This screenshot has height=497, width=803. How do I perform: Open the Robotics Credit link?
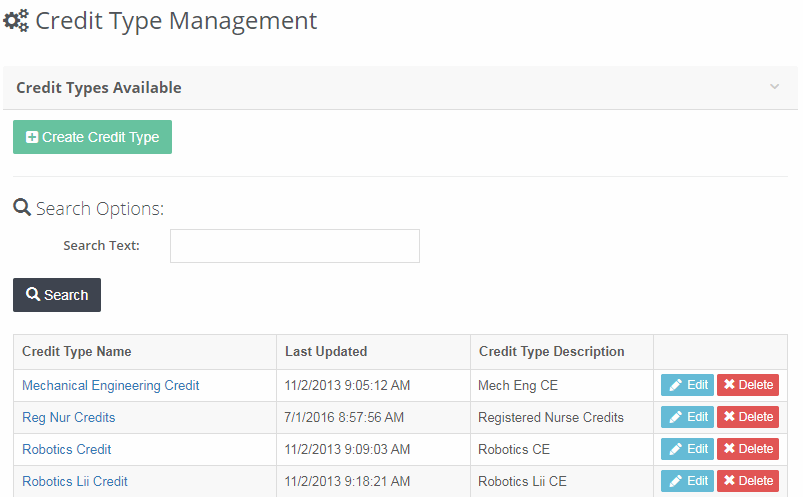[x=67, y=449]
